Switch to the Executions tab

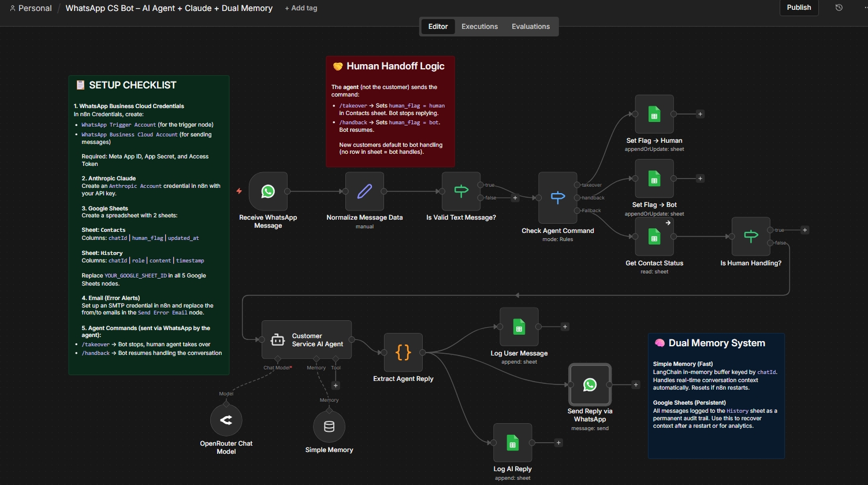[x=479, y=27]
